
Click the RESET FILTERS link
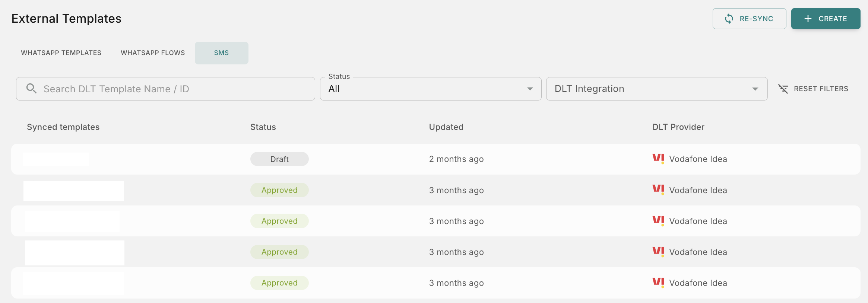(x=821, y=89)
